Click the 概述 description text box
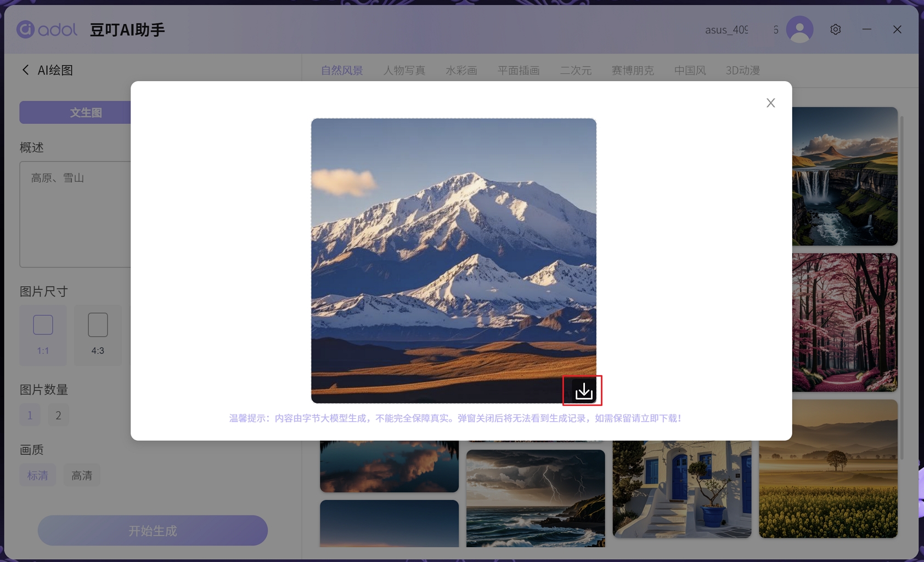Image resolution: width=924 pixels, height=562 pixels. (75, 214)
